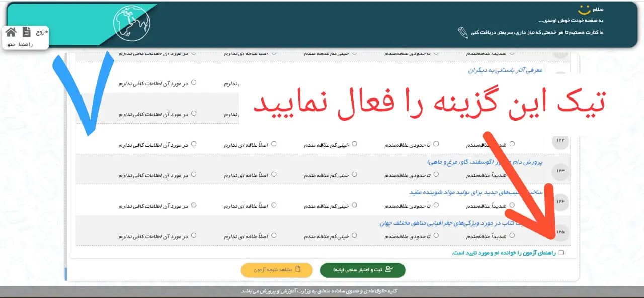The width and height of the screenshot is (644, 298).
Task: Click the yellow مشاهده نتیجه آزمون button
Action: 277,270
